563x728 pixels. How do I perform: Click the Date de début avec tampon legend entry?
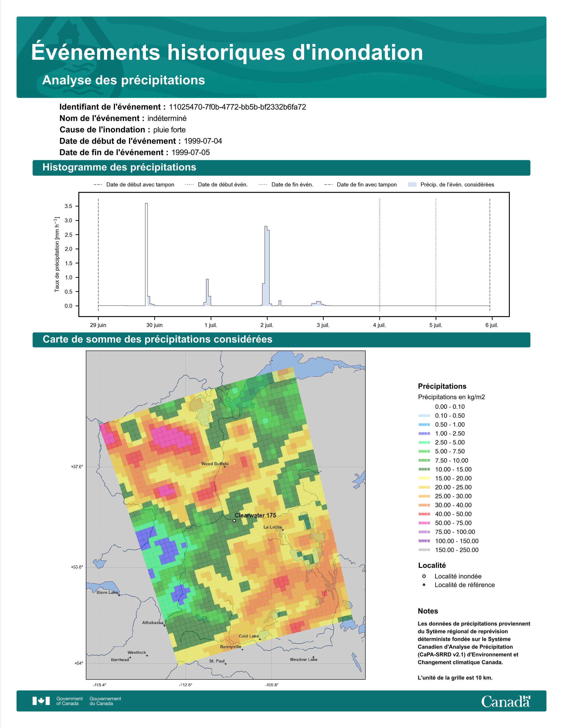[x=134, y=185]
